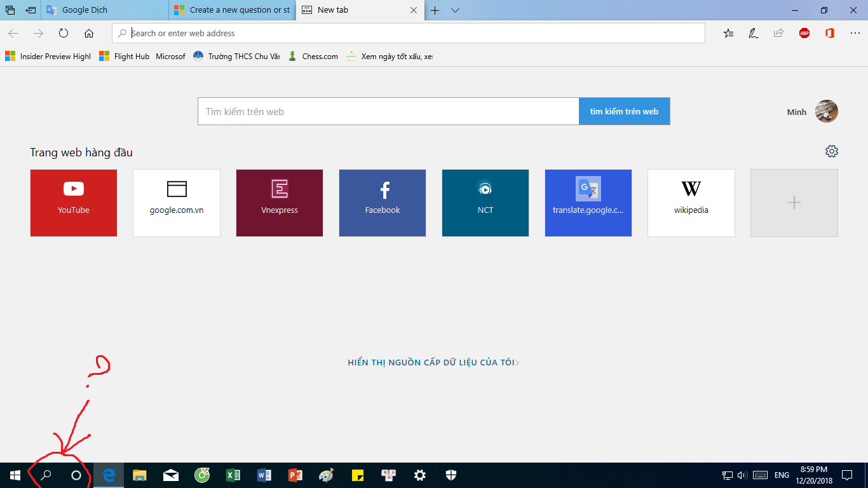Open the Vnexpress tile

tap(280, 203)
